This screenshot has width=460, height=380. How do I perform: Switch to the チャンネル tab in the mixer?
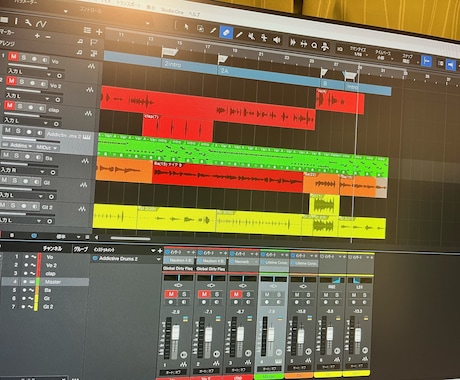point(52,248)
